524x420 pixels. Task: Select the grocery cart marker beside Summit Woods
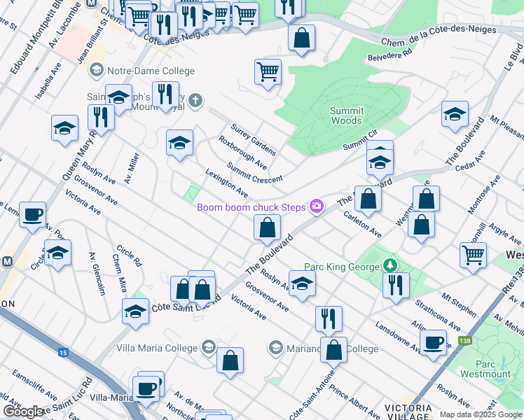tap(268, 71)
